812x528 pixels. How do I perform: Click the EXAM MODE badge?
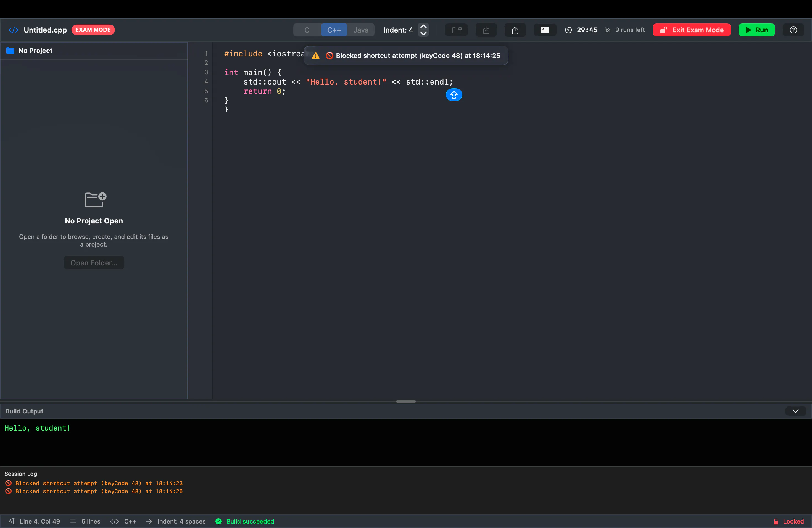tap(93, 30)
